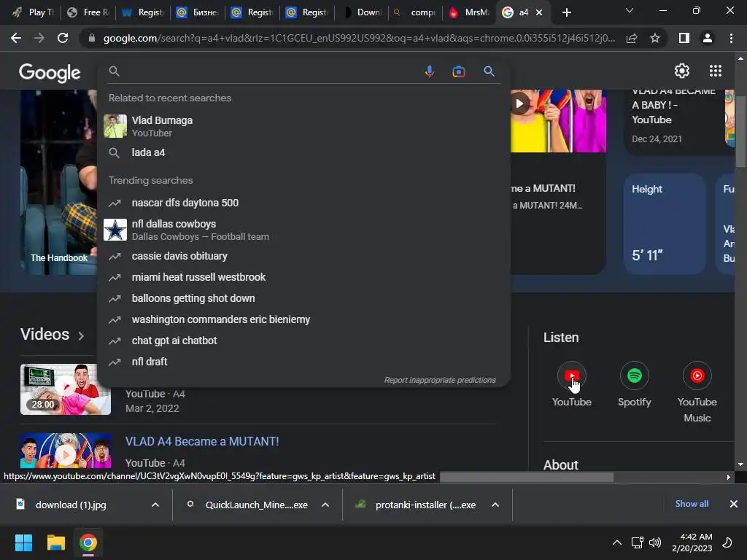747x560 pixels.
Task: Open File Explorer from taskbar
Action: (x=55, y=542)
